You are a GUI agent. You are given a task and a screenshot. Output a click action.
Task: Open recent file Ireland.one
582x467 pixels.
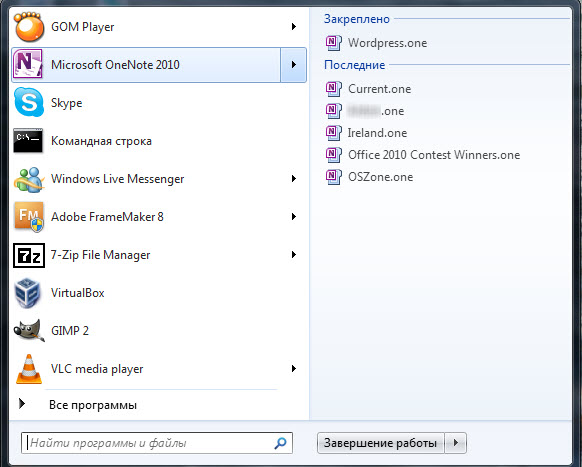click(377, 133)
